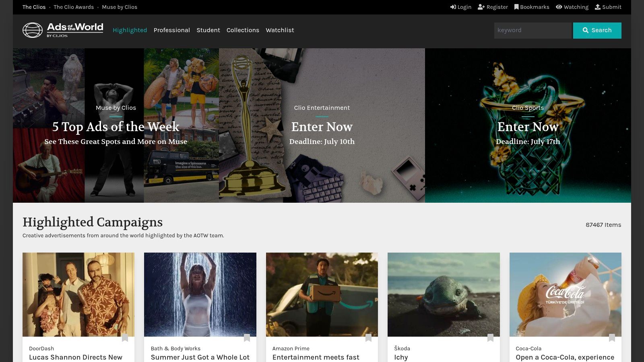The width and height of the screenshot is (644, 362).
Task: Open The Clio Awards link
Action: [x=74, y=7]
